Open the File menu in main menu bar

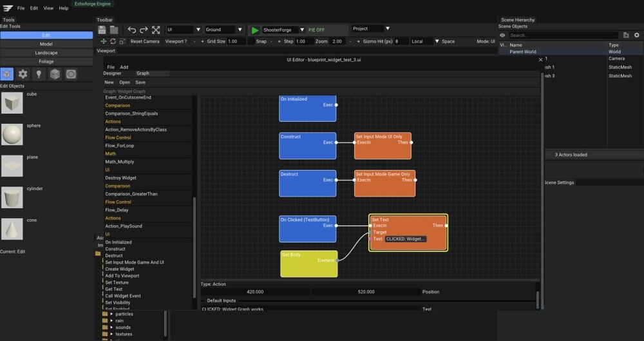pyautogui.click(x=21, y=8)
